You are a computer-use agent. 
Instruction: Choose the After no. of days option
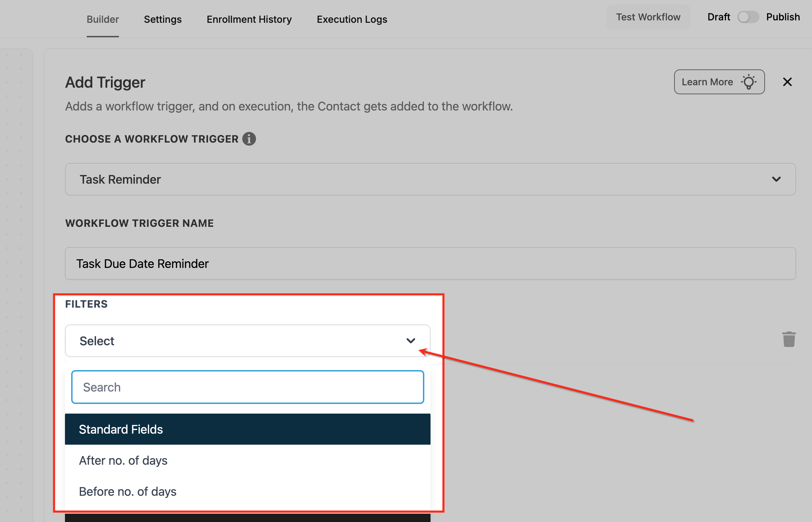pos(123,460)
